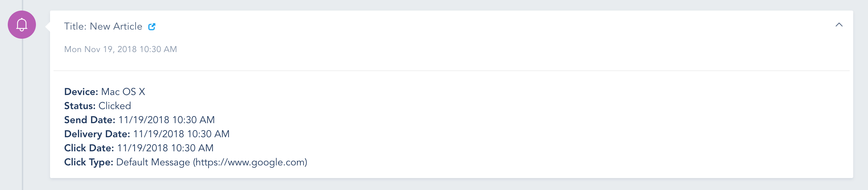Click the card's pointer arrow beside the bell
This screenshot has width=868, height=190.
pos(48,26)
